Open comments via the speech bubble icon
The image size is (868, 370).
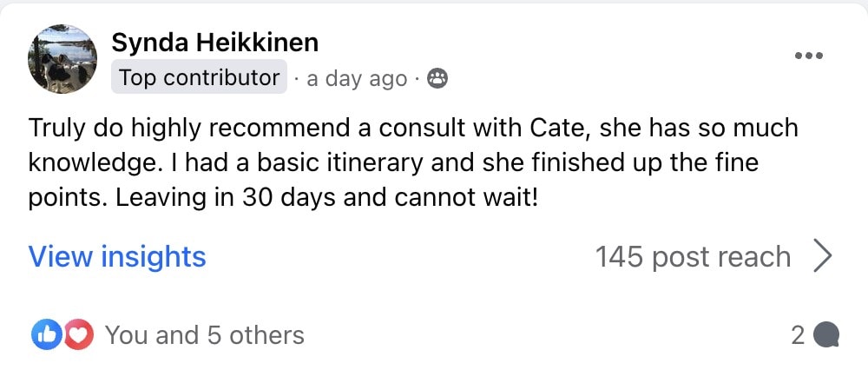click(x=827, y=334)
